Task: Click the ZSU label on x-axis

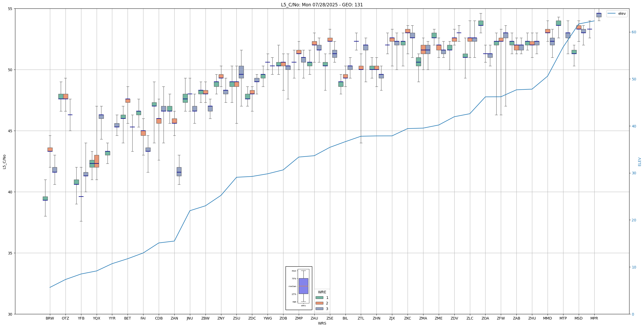Action: [236, 318]
